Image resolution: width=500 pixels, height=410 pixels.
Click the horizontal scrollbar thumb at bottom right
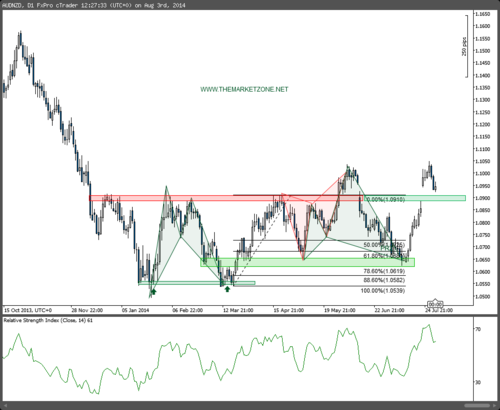click(477, 406)
